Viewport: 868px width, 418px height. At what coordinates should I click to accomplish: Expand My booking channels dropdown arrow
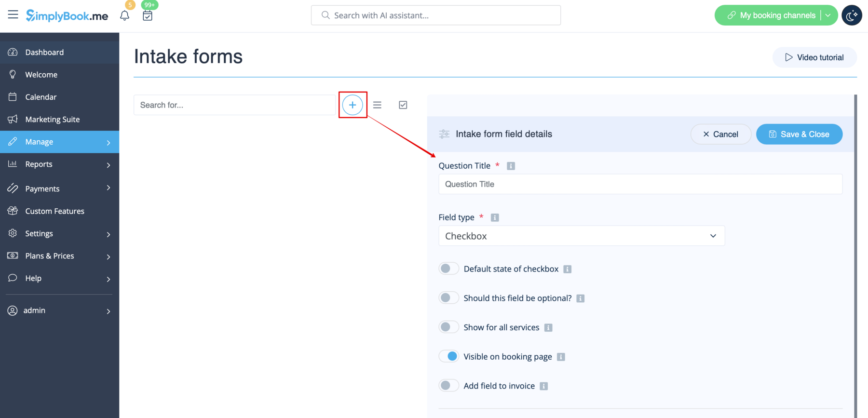coord(828,15)
